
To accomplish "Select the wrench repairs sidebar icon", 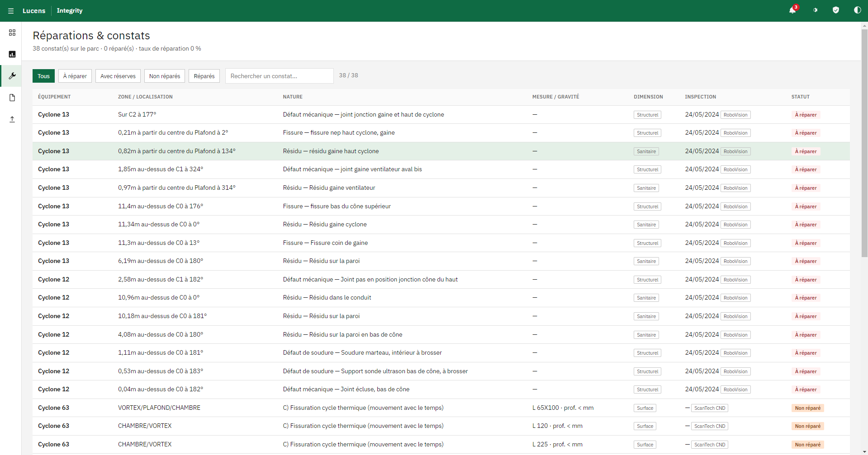I will coord(12,76).
